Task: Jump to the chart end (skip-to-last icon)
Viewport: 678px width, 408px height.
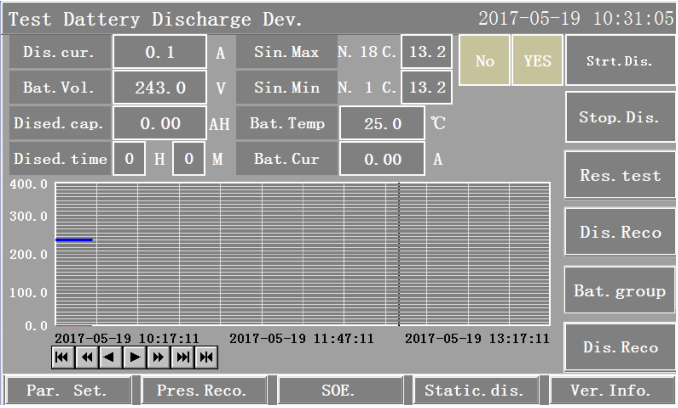Action: pos(182,356)
